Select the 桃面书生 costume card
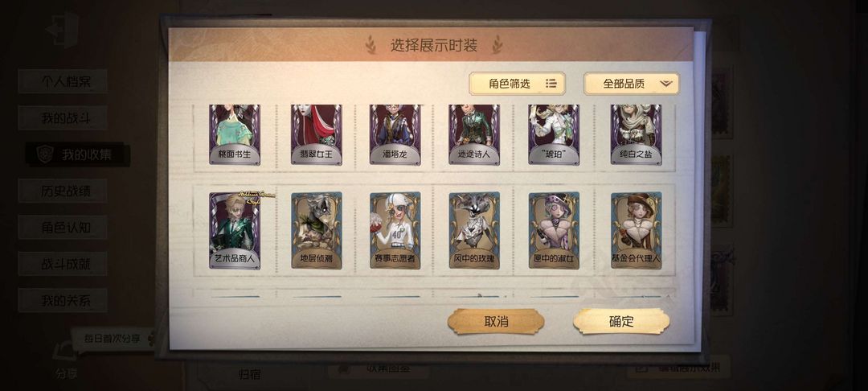868x391 pixels. 235,134
